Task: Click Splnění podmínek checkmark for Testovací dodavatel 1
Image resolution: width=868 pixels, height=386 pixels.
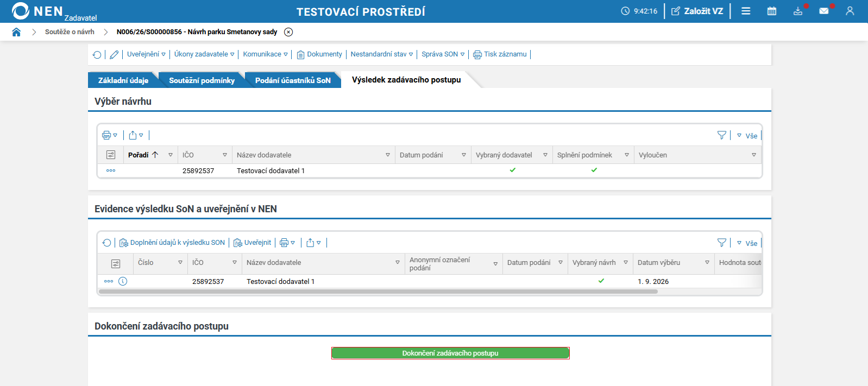Action: (594, 170)
